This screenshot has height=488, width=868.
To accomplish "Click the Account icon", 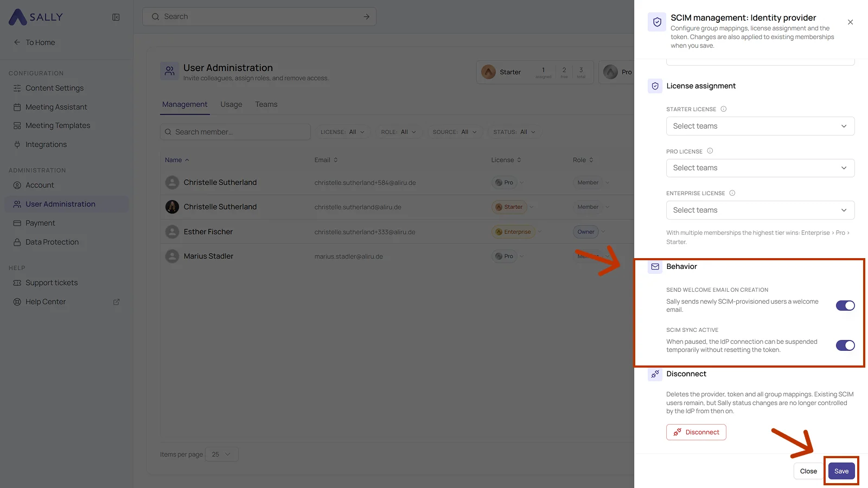I will click(17, 185).
